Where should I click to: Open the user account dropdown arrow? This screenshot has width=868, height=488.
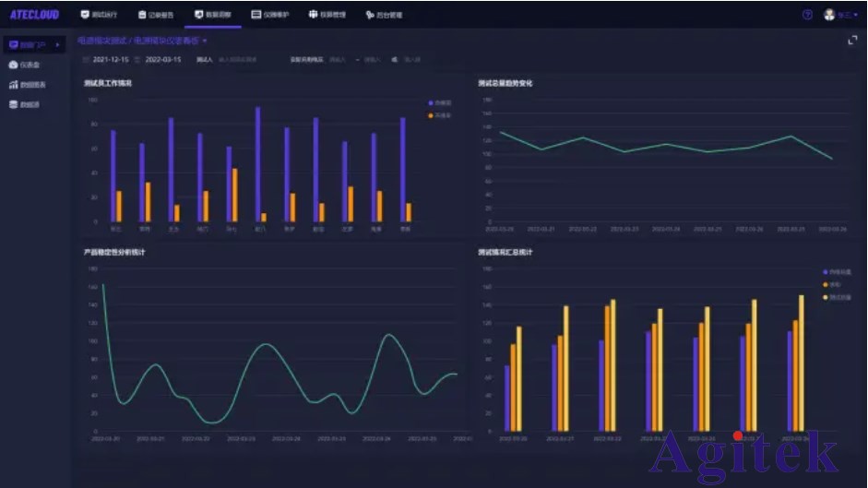855,16
